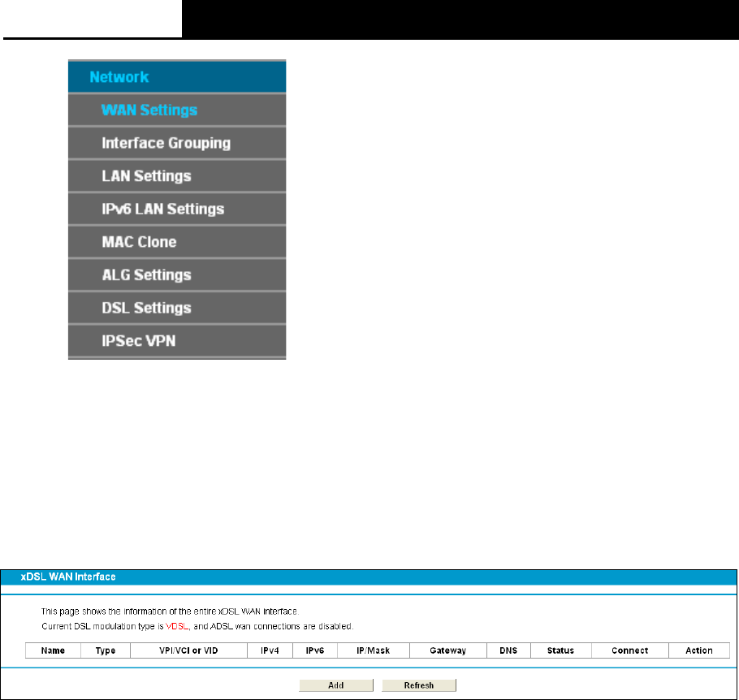Click the Add button
739x700 pixels.
[x=336, y=685]
